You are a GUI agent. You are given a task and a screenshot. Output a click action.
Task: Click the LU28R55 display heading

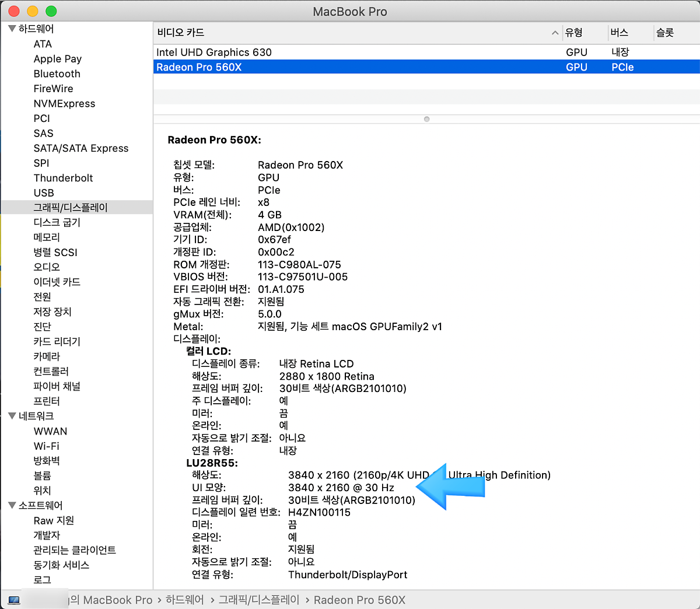click(212, 463)
